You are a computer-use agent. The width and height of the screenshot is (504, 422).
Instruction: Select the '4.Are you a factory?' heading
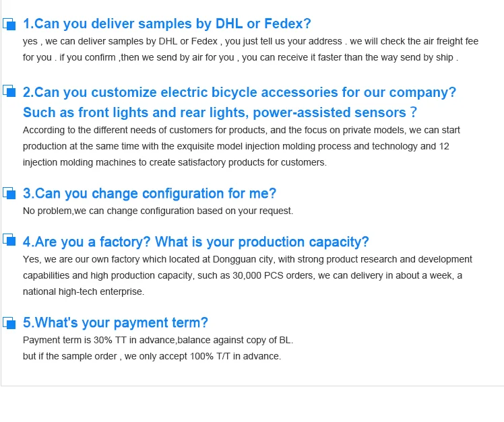point(196,242)
